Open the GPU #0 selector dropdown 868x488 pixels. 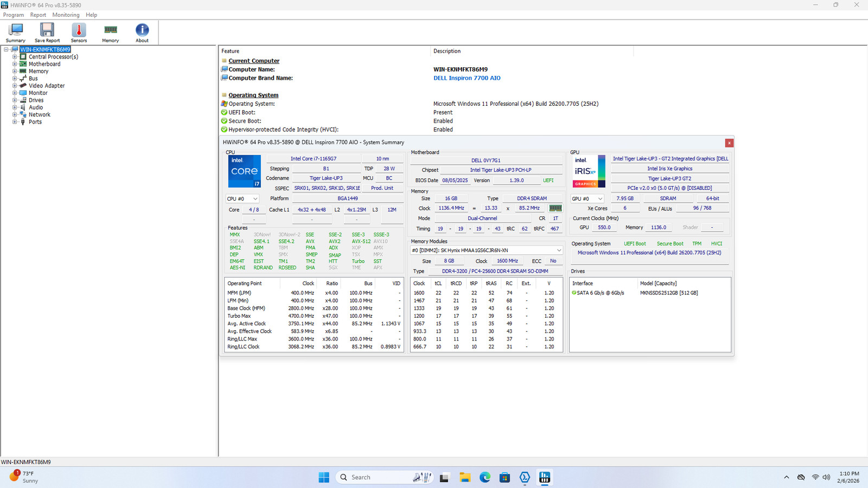pos(588,199)
